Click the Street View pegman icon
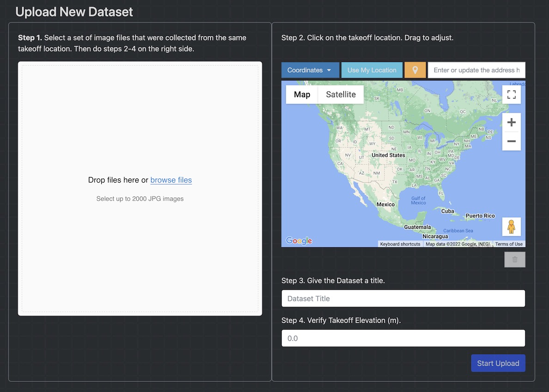The height and width of the screenshot is (392, 549). pyautogui.click(x=511, y=227)
